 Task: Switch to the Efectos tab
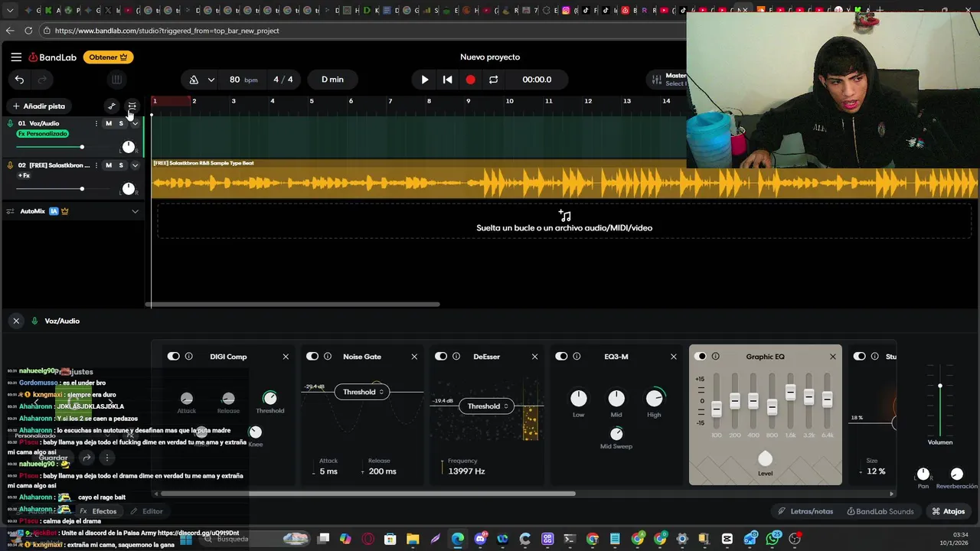click(98, 511)
